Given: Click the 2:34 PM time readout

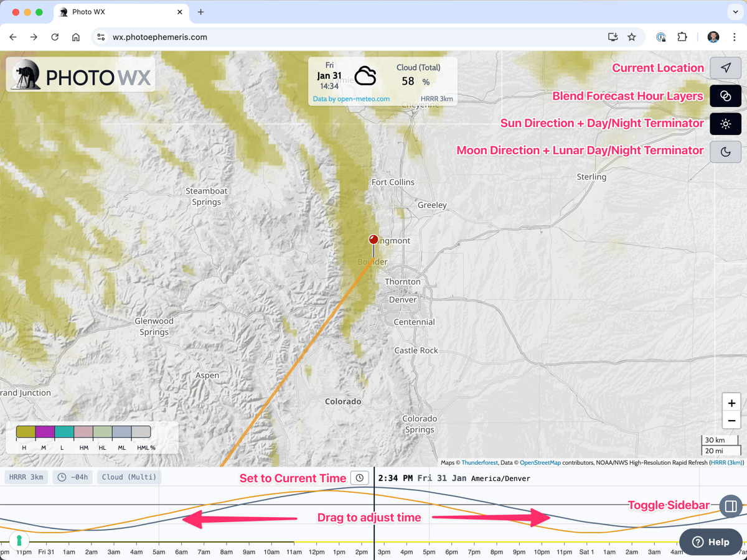Looking at the screenshot, I should [395, 478].
